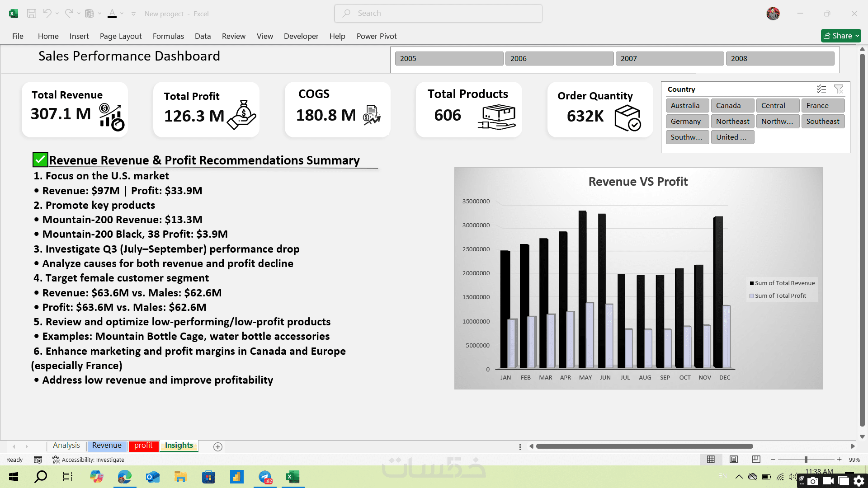Toggle the 2007 year slicer button
This screenshot has width=868, height=488.
point(669,59)
